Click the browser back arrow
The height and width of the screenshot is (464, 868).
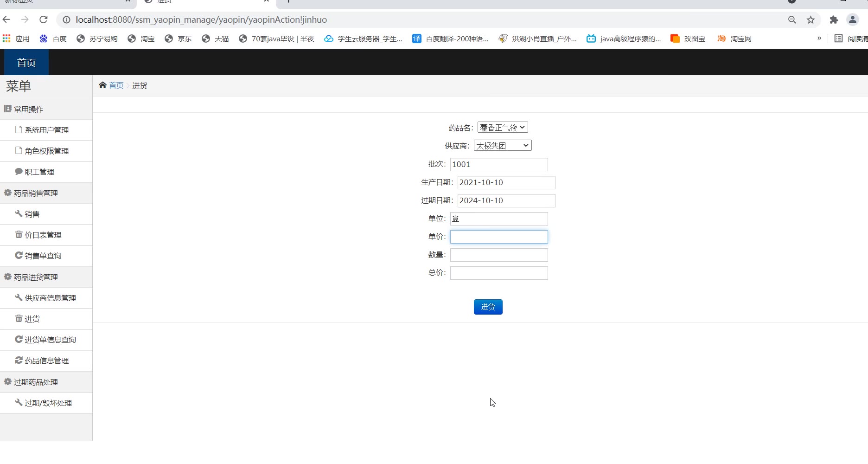pyautogui.click(x=6, y=19)
